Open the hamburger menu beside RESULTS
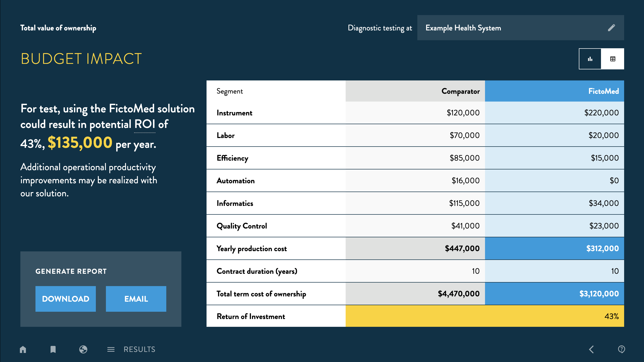The height and width of the screenshot is (362, 644). point(111,349)
